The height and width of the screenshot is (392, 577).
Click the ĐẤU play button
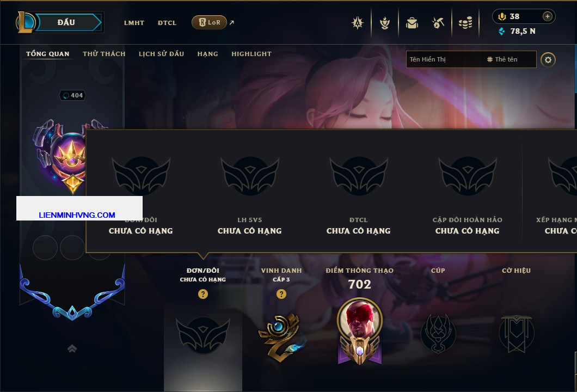coord(66,22)
